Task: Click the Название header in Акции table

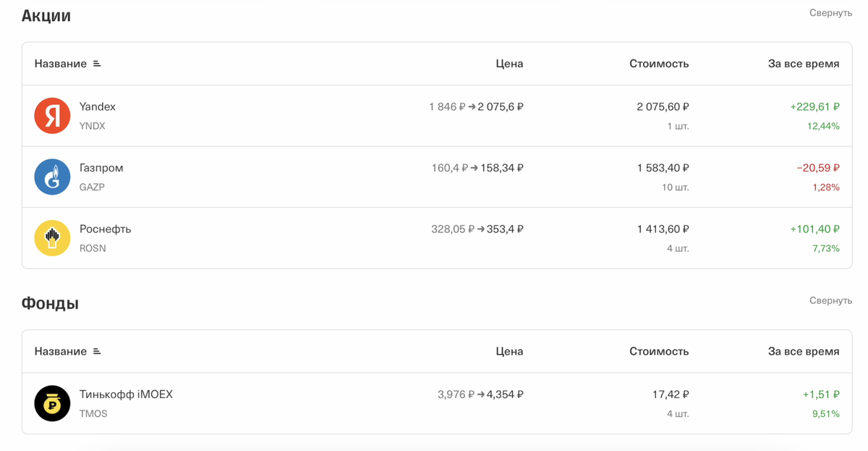Action: 61,64
